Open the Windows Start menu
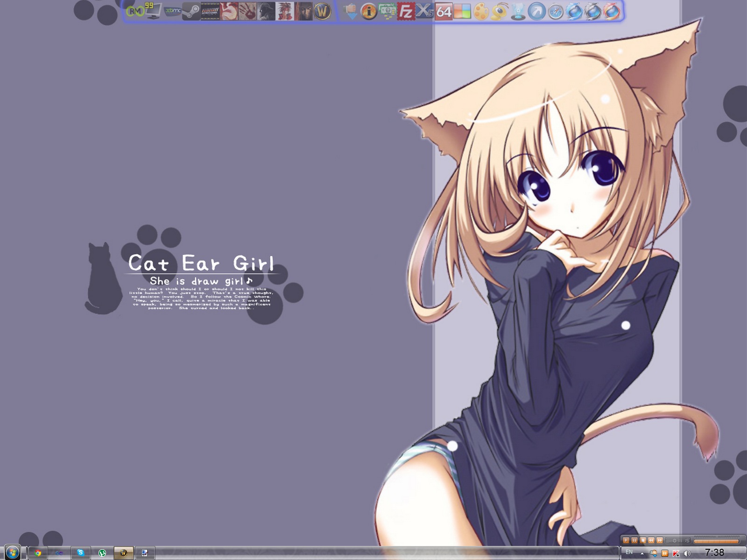Viewport: 747px width, 560px height. [x=12, y=553]
